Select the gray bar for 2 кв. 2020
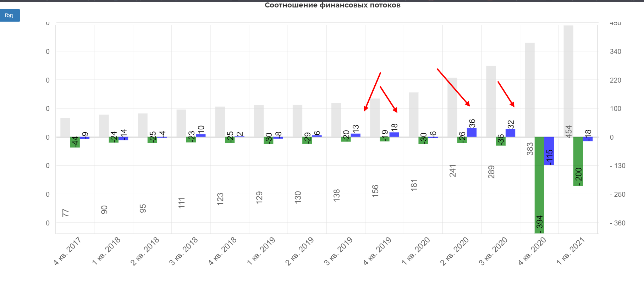Screen dimensions: 644x285 pyautogui.click(x=452, y=107)
